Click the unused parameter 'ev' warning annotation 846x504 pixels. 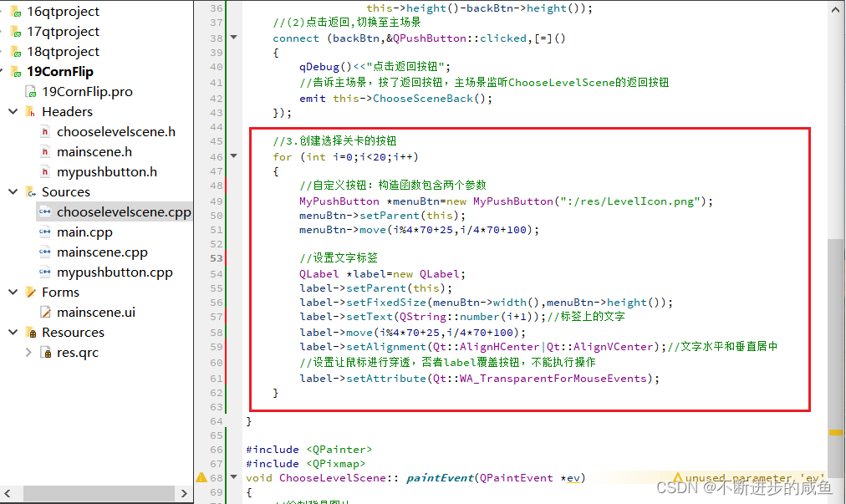(749, 477)
